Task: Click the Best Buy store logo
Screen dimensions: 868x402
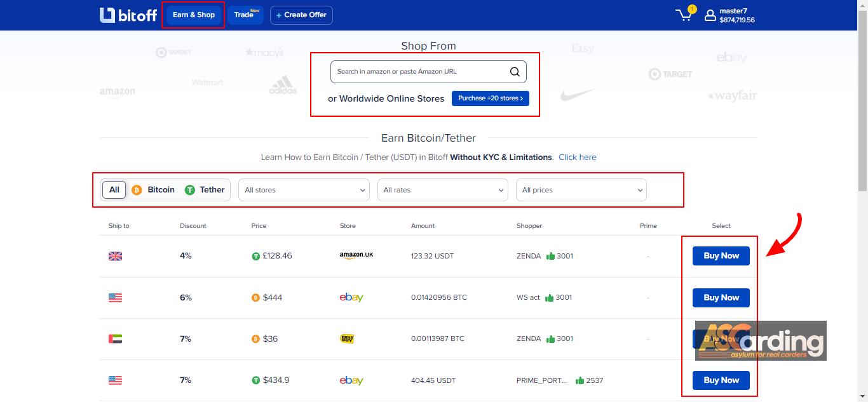Action: tap(347, 338)
